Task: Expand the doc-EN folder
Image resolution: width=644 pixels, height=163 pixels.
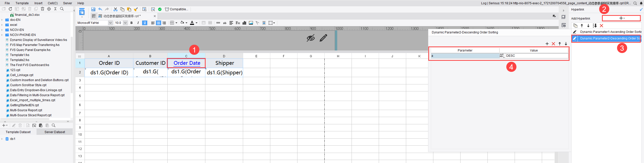Action: point(2,20)
